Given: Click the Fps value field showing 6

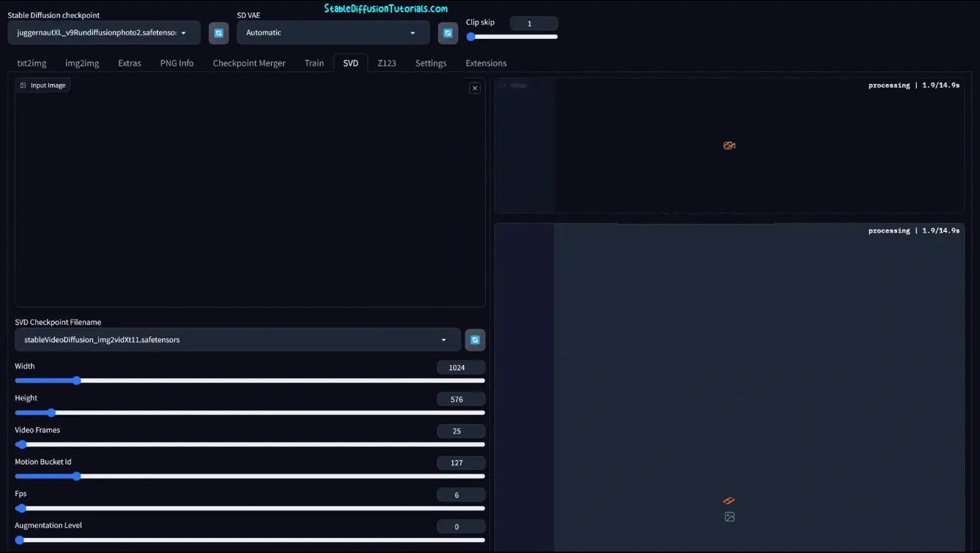Looking at the screenshot, I should [460, 495].
